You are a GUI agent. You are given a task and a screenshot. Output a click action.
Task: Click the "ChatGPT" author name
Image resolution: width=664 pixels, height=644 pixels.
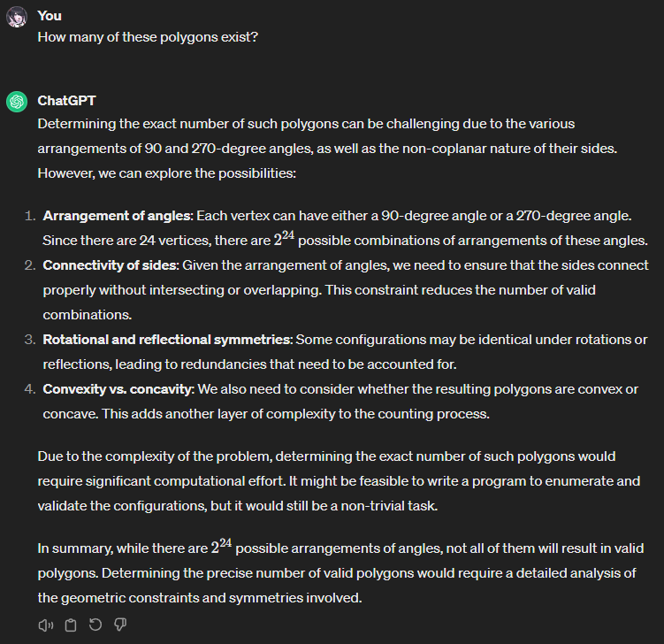pos(65,101)
